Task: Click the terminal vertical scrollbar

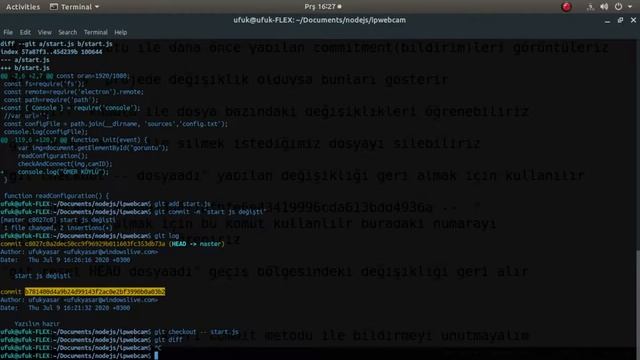Action: (638, 298)
